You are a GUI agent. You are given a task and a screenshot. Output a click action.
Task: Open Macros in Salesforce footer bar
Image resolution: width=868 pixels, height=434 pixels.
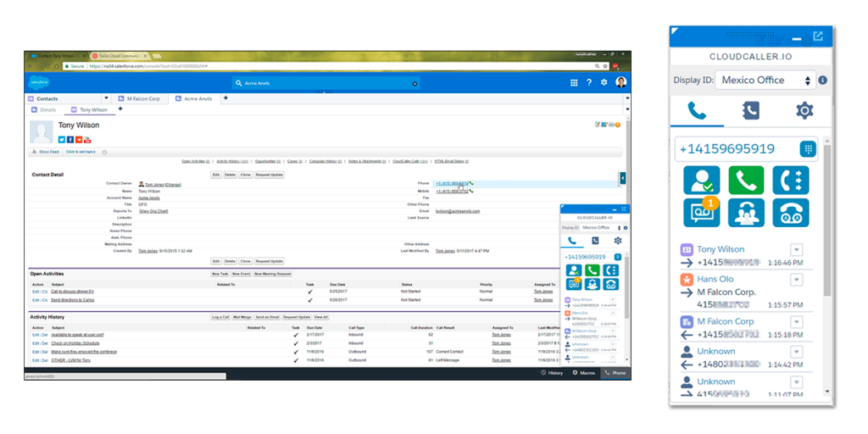click(x=583, y=373)
